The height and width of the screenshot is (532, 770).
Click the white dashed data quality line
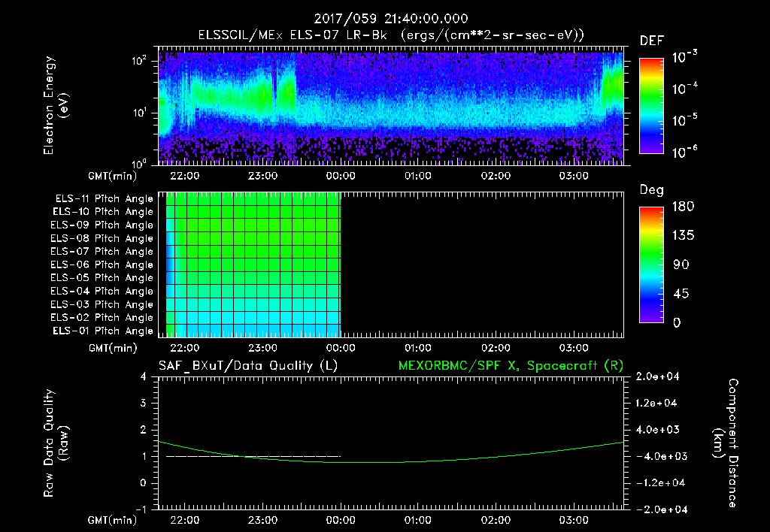253,456
